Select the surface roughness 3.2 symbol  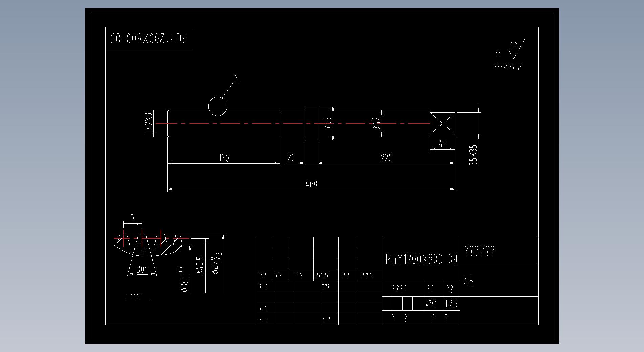tap(516, 49)
